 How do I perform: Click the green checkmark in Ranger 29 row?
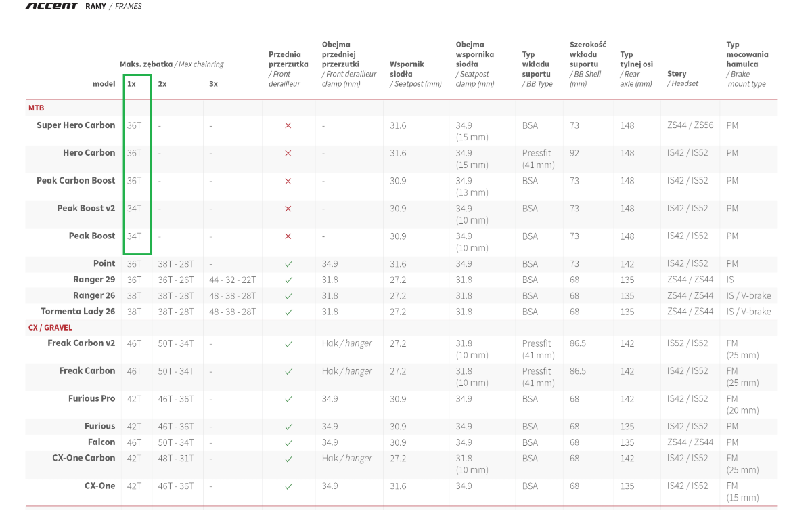(288, 280)
